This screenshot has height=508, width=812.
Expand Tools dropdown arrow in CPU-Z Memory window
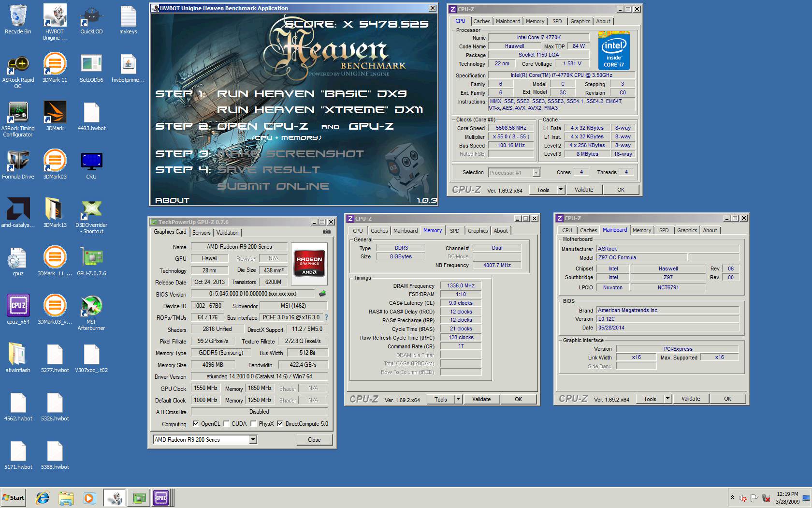point(458,399)
